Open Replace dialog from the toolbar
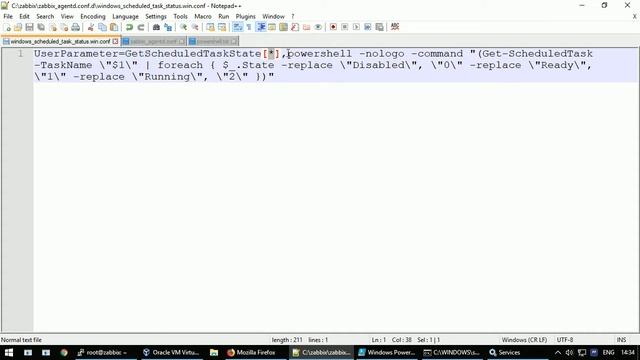 (168, 27)
